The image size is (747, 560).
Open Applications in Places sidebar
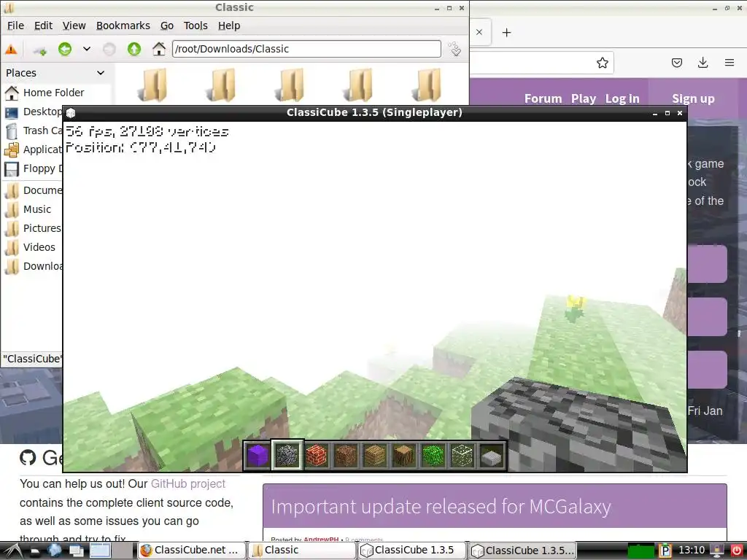pos(34,149)
